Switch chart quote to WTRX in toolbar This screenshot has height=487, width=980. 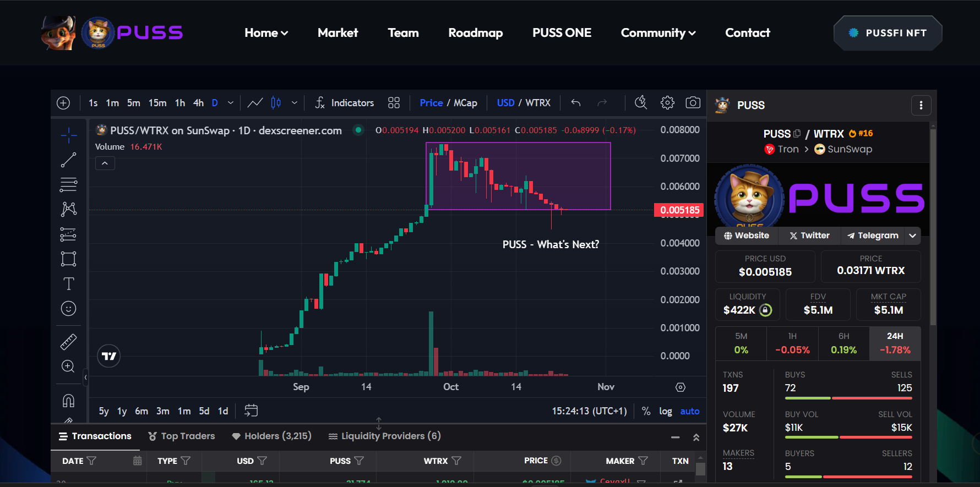coord(538,103)
